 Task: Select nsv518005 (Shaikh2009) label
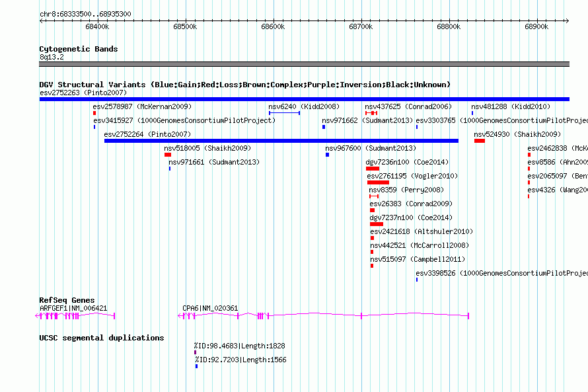[x=207, y=148]
